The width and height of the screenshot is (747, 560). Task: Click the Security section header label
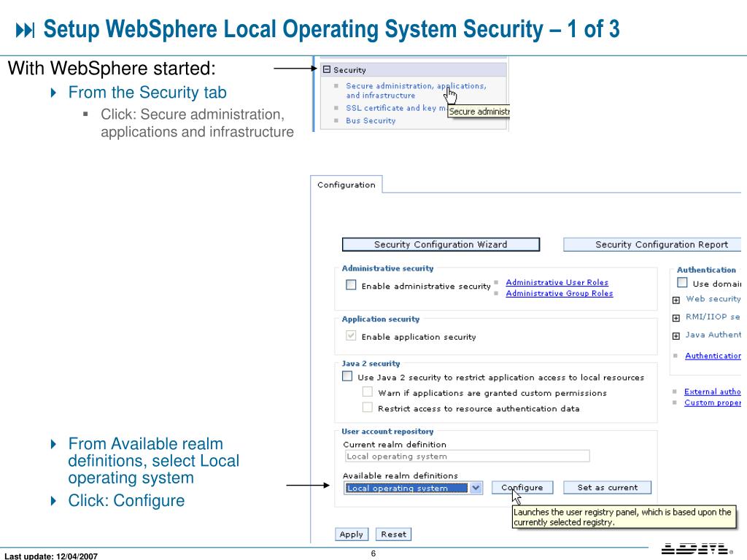pos(349,70)
